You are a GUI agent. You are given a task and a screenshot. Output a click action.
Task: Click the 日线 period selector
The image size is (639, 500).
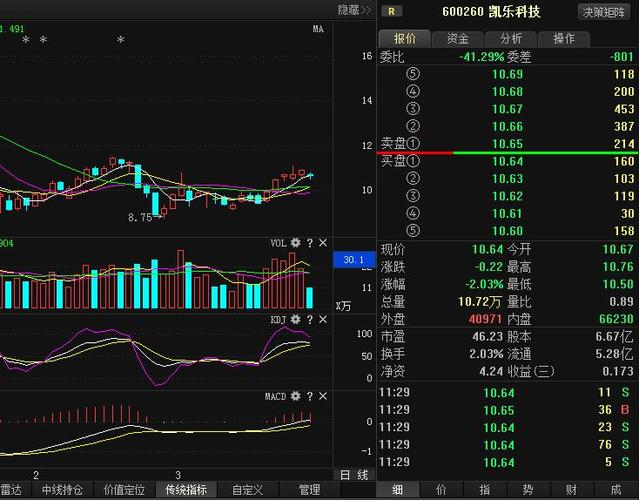[x=354, y=475]
